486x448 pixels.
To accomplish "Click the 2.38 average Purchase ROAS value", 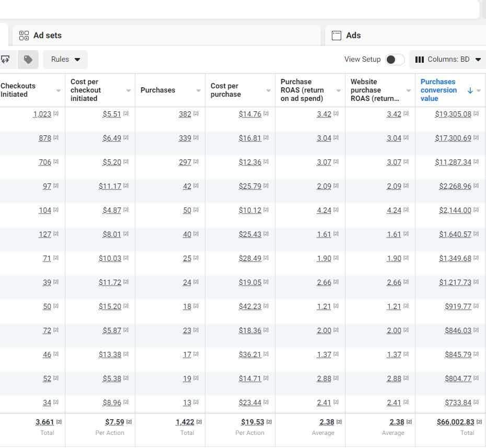I will tap(327, 422).
